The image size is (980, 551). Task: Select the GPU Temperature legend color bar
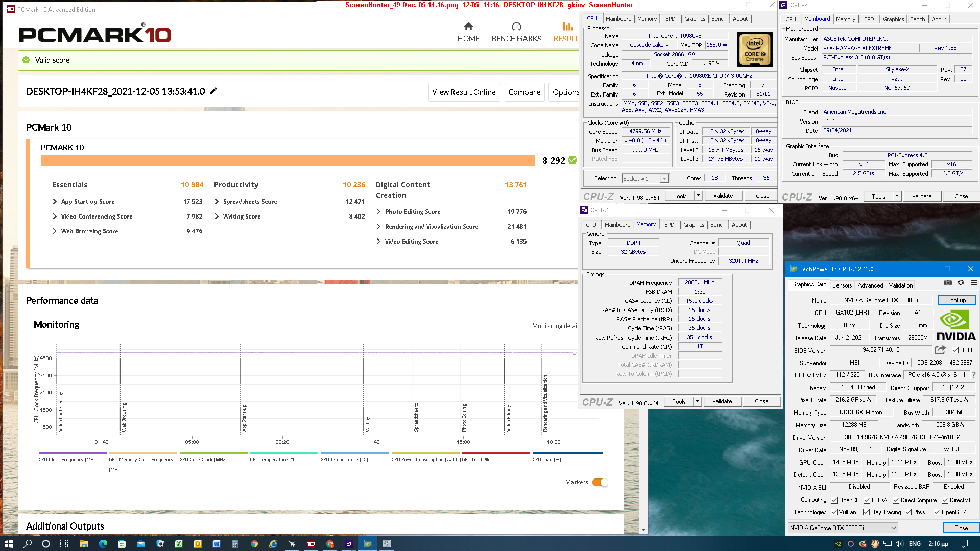coord(354,453)
